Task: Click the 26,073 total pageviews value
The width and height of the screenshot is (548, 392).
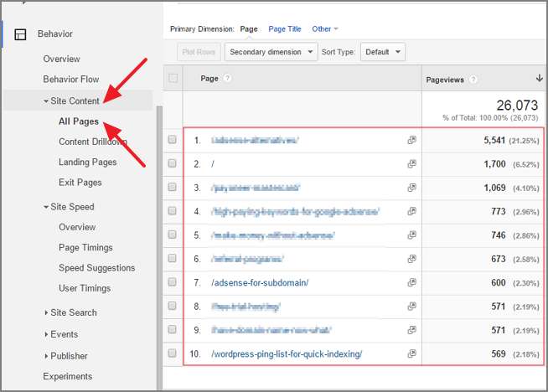Action: tap(517, 106)
